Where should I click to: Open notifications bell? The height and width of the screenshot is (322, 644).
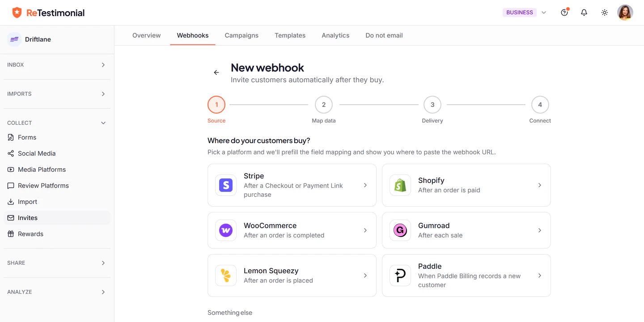tap(584, 13)
